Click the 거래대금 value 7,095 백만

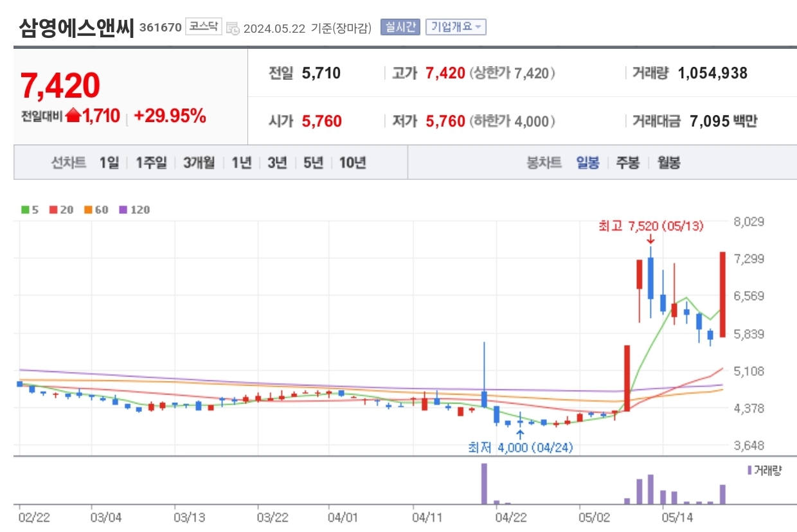click(723, 121)
